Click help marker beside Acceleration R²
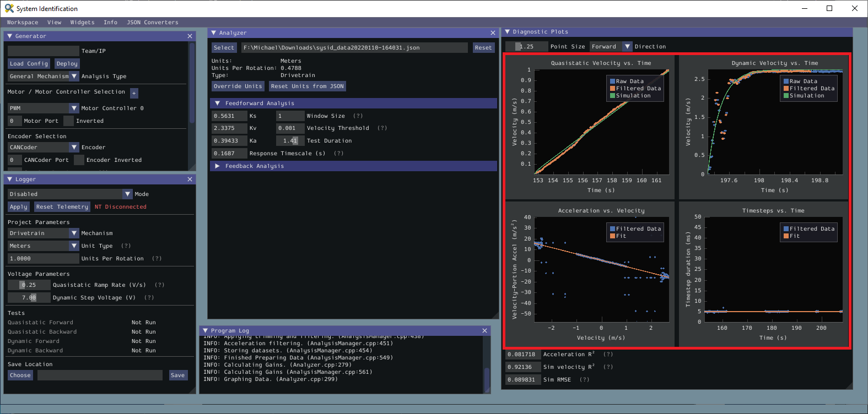The height and width of the screenshot is (414, 868). [x=608, y=355]
